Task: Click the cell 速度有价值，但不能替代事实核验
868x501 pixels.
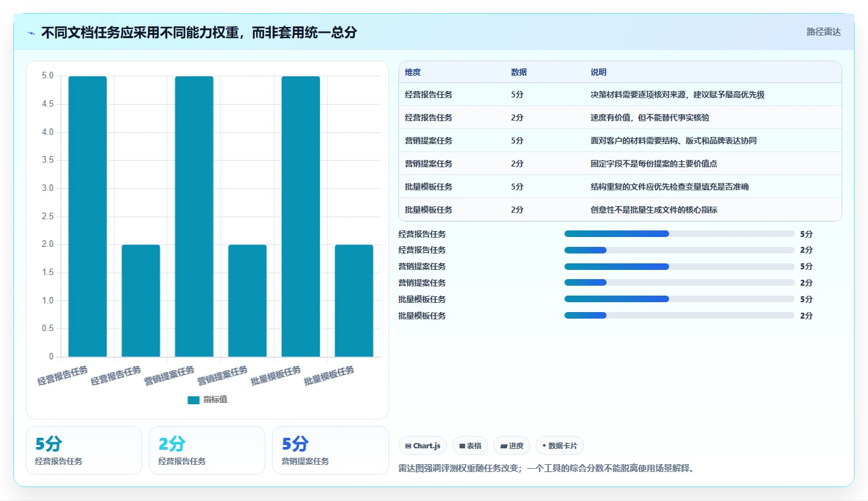Action: (650, 118)
